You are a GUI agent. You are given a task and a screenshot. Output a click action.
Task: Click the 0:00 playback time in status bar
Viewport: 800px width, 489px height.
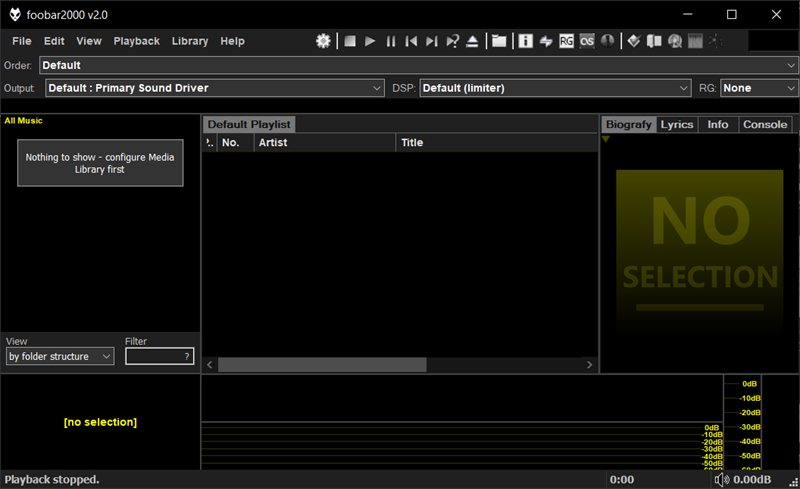click(621, 480)
